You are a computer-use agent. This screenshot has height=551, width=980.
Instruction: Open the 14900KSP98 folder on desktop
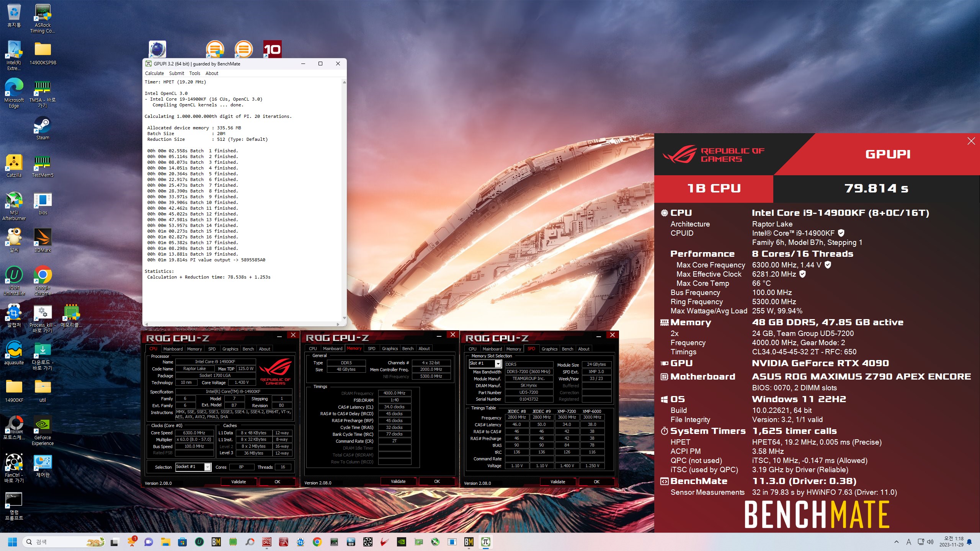(42, 53)
